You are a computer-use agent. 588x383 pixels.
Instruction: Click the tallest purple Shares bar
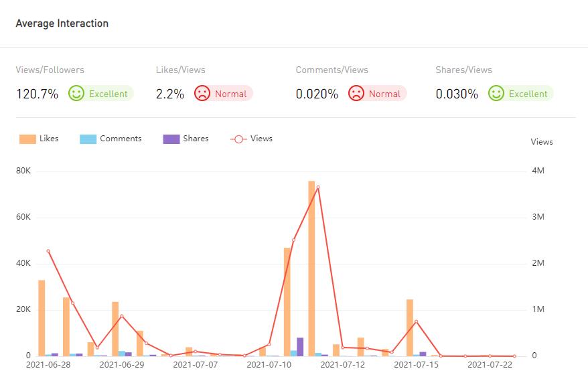[x=300, y=347]
